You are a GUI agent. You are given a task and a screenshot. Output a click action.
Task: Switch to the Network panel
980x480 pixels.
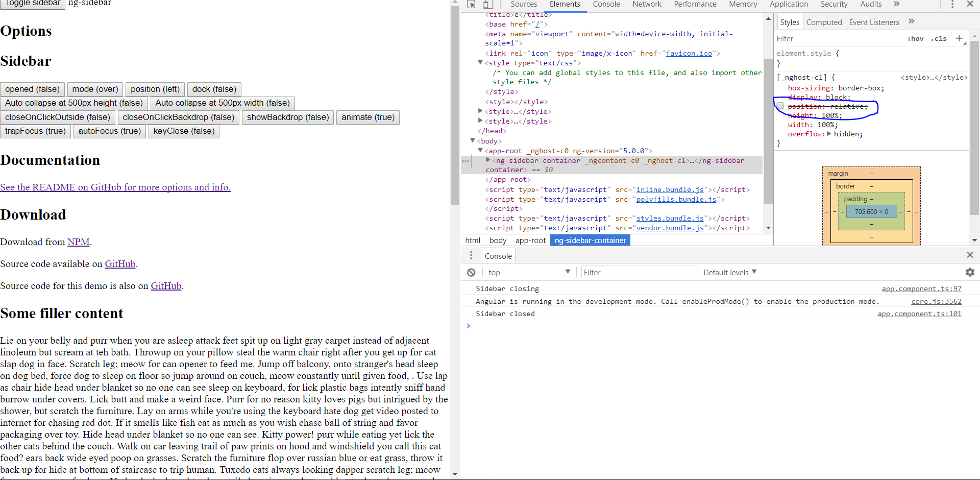[x=646, y=4]
